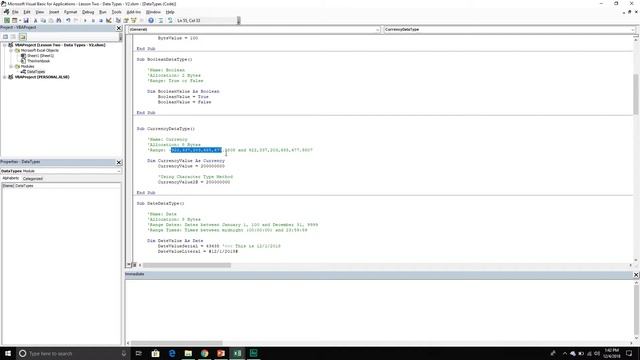640x360 pixels.
Task: Click the Copy toolbar icon
Action: click(x=43, y=20)
